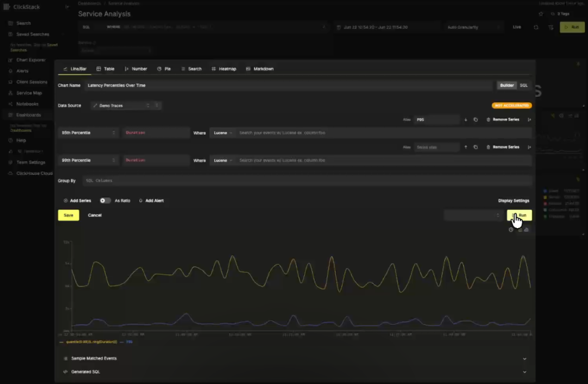
Task: Switch to the Heatmap chart tab
Action: 224,69
